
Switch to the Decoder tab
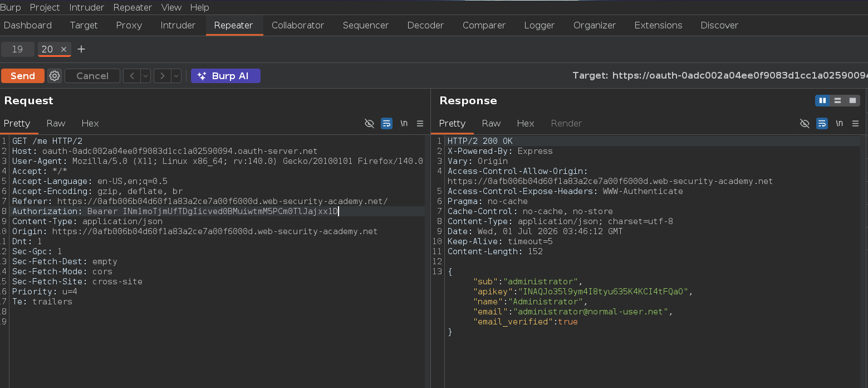pyautogui.click(x=425, y=25)
